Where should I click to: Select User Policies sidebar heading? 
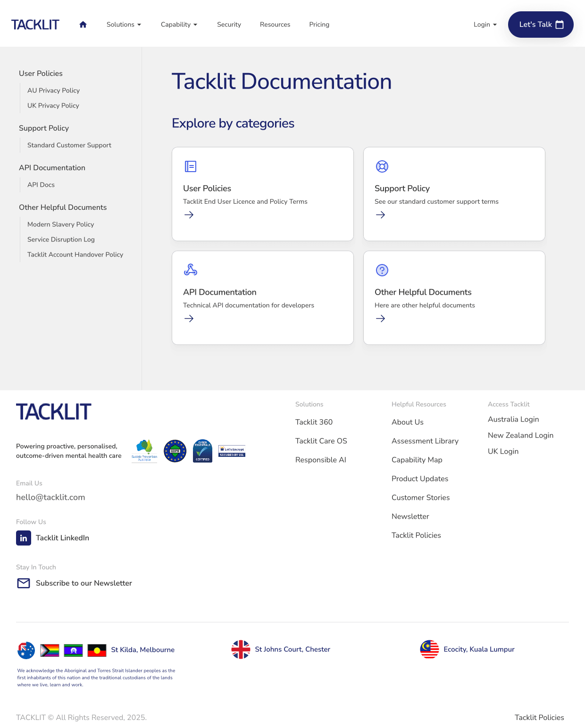(41, 74)
